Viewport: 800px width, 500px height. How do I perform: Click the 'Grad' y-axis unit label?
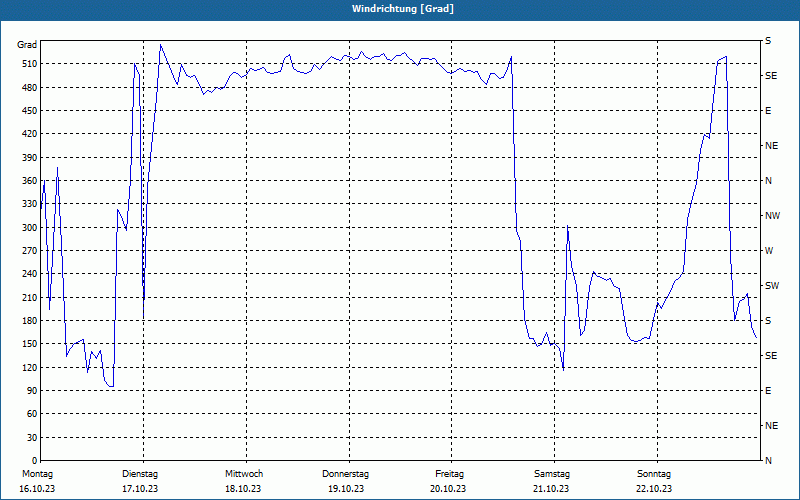click(x=27, y=45)
